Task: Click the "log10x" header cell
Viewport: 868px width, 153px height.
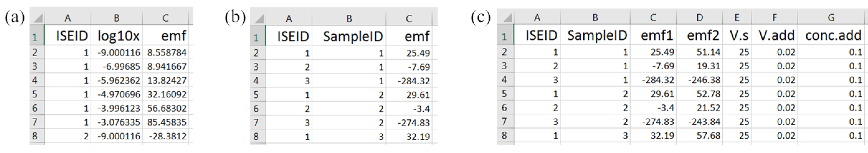Action: point(118,36)
